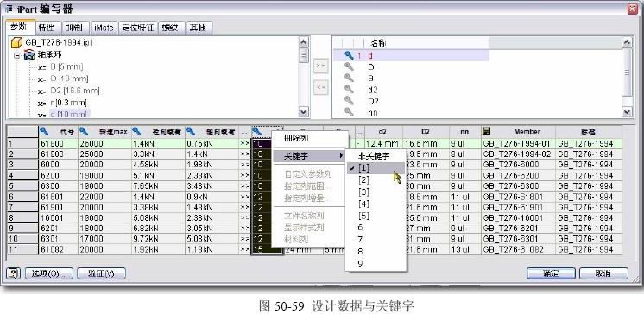
Task: Click the key icon in 轴向载荷 column header
Action: 191,131
